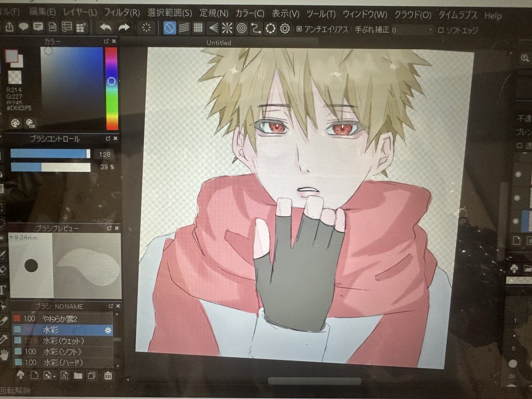Click the transparent color swatch
Screen dimensions: 532x399
coord(16,77)
